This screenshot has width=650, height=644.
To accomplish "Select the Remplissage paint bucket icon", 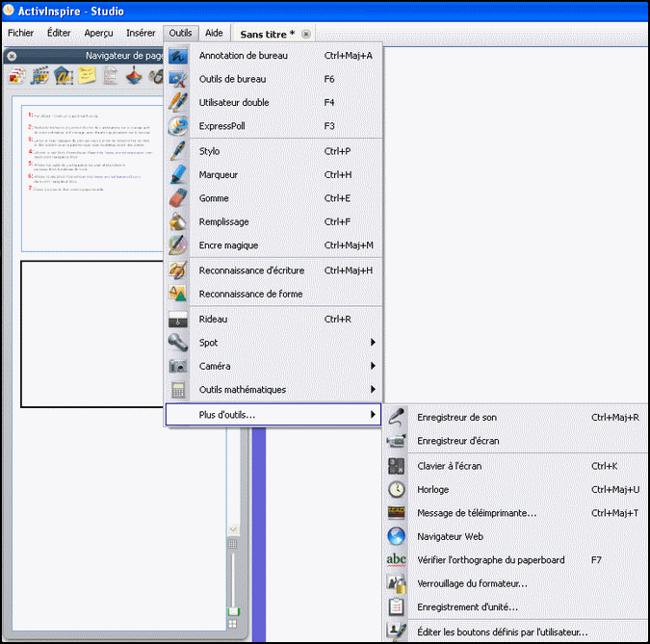I will tap(178, 221).
